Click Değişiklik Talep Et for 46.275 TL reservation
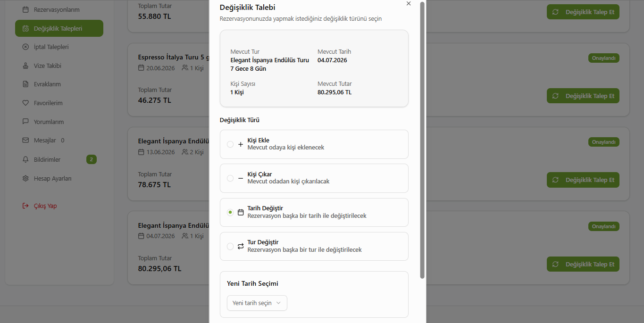Viewport: 644px width, 323px height. (x=583, y=96)
